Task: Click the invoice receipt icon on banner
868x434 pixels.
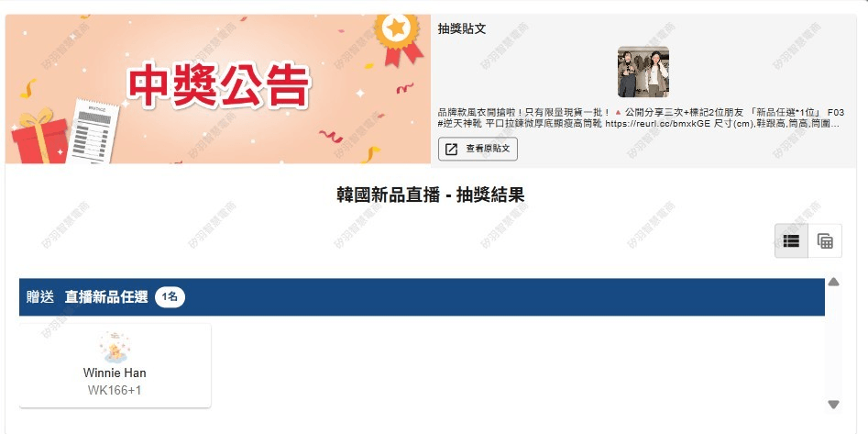Action: (x=94, y=132)
